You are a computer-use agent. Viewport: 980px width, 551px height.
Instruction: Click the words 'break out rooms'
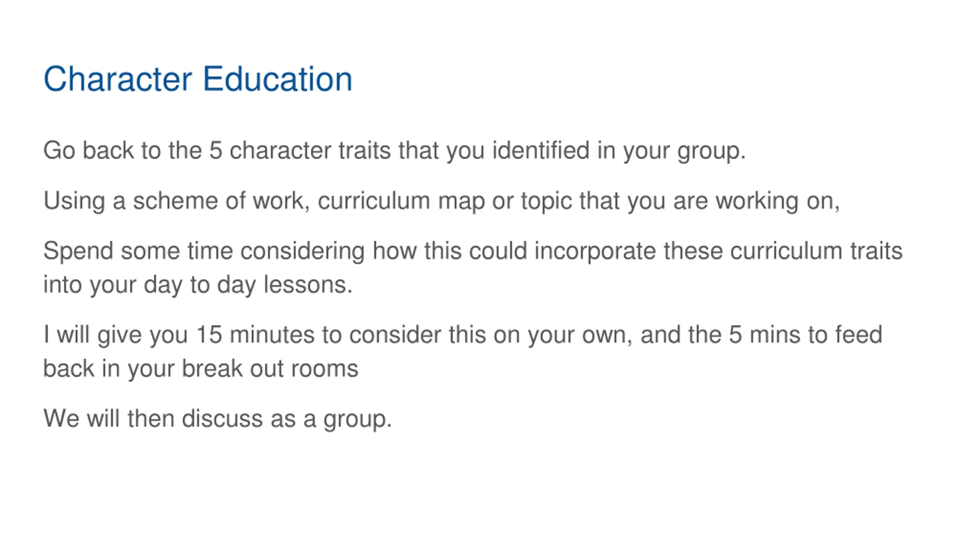[x=270, y=368]
